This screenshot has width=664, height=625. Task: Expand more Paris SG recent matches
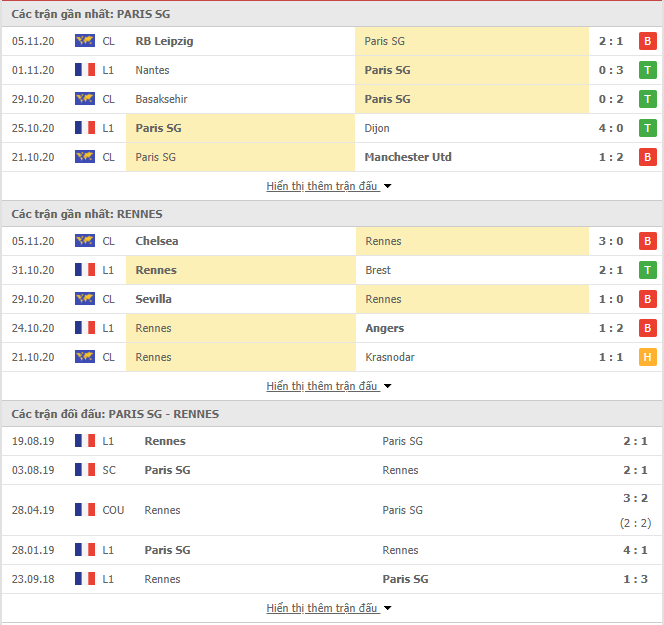click(329, 186)
